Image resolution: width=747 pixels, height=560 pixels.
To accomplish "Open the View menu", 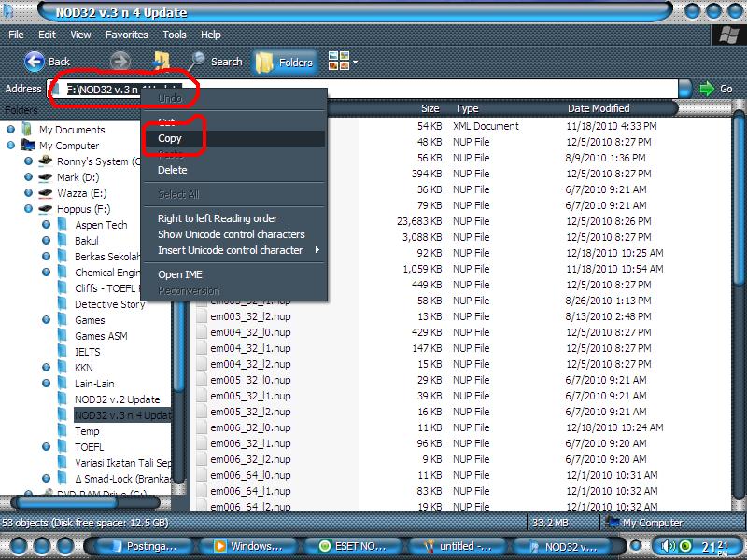I will (80, 35).
